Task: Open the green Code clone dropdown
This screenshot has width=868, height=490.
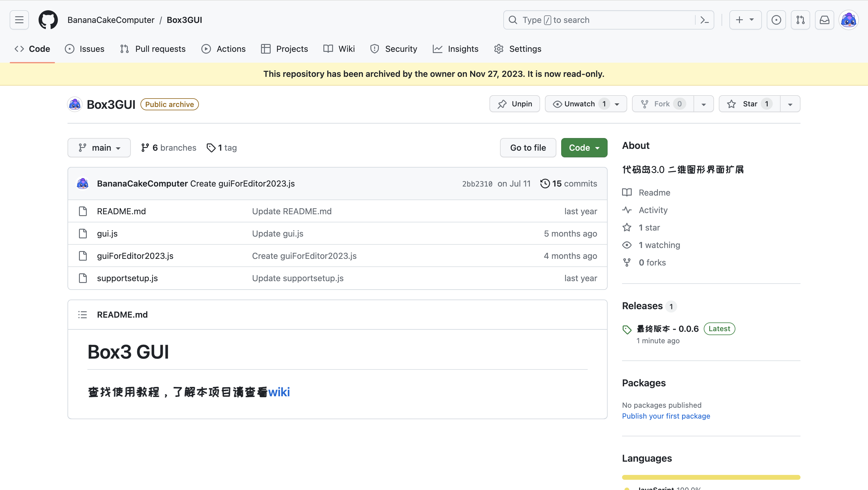Action: pos(584,148)
